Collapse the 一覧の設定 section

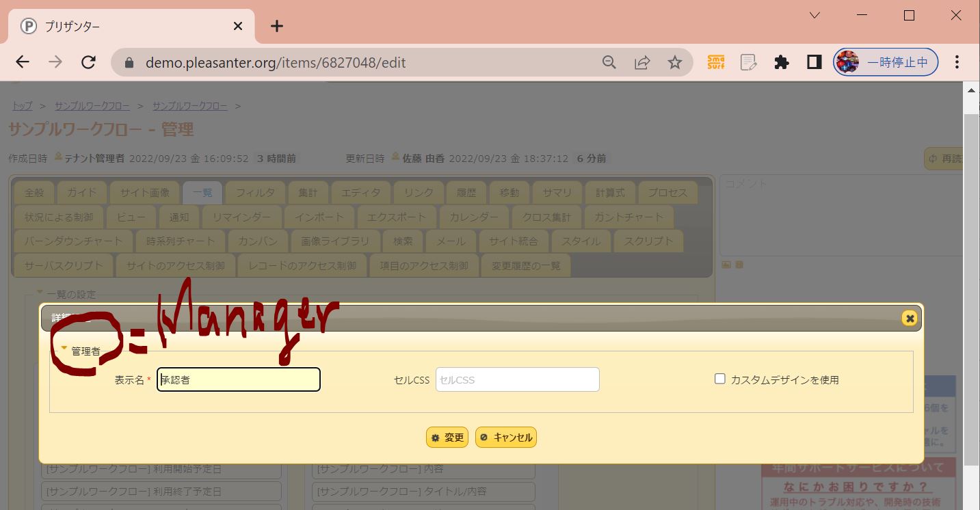[40, 292]
